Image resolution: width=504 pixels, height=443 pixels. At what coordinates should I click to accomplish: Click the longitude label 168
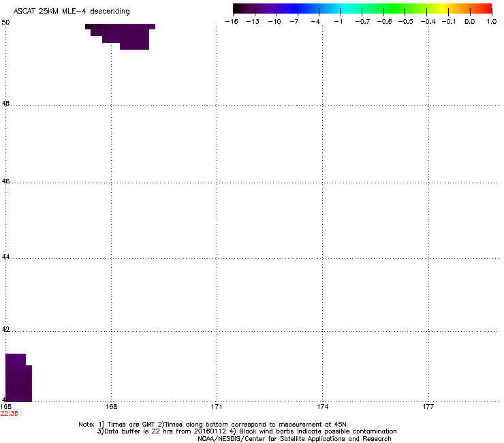[111, 407]
